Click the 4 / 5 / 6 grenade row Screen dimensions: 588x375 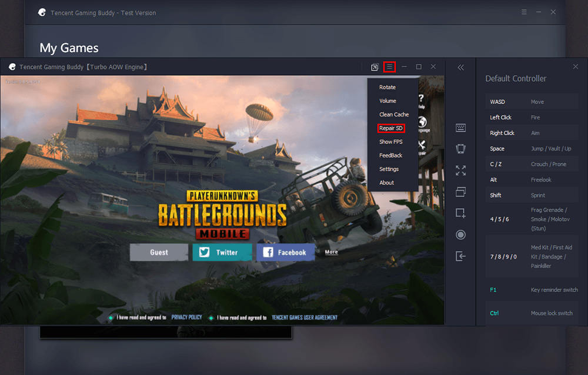click(x=532, y=219)
